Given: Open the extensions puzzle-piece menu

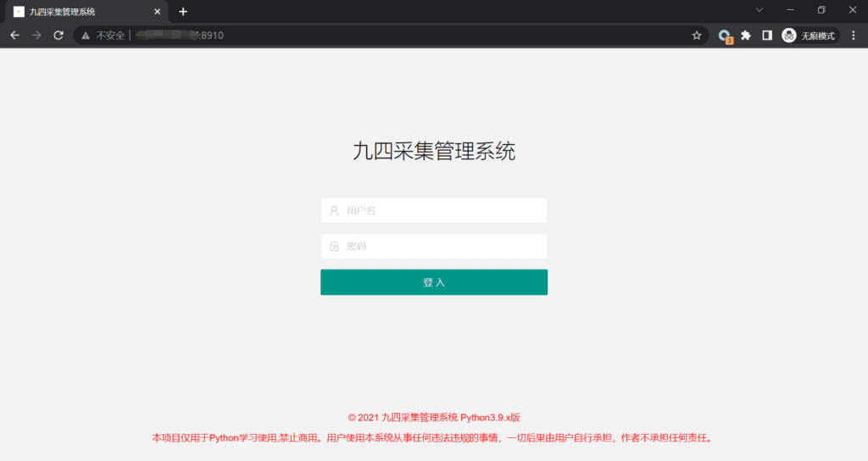Looking at the screenshot, I should pyautogui.click(x=746, y=36).
